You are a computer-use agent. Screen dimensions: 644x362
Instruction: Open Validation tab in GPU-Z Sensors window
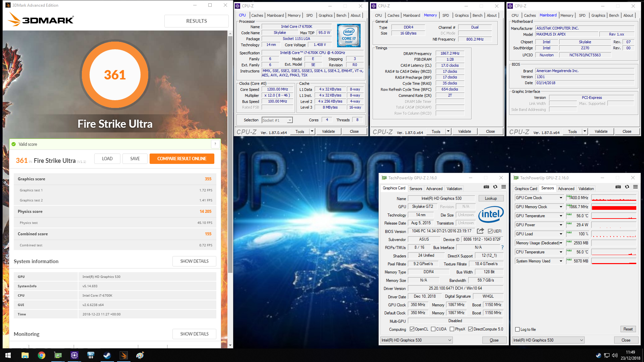coord(586,189)
